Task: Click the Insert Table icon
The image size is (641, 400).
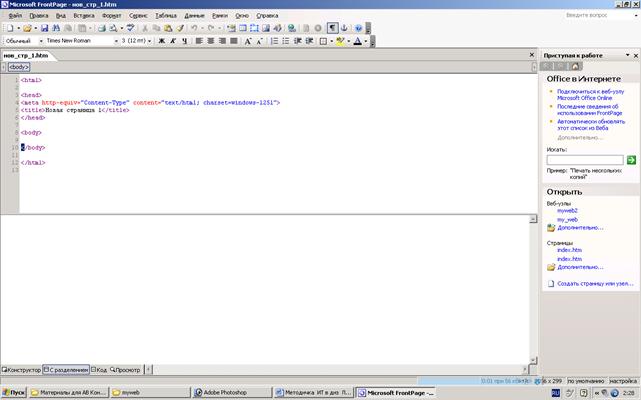Action: [243, 28]
